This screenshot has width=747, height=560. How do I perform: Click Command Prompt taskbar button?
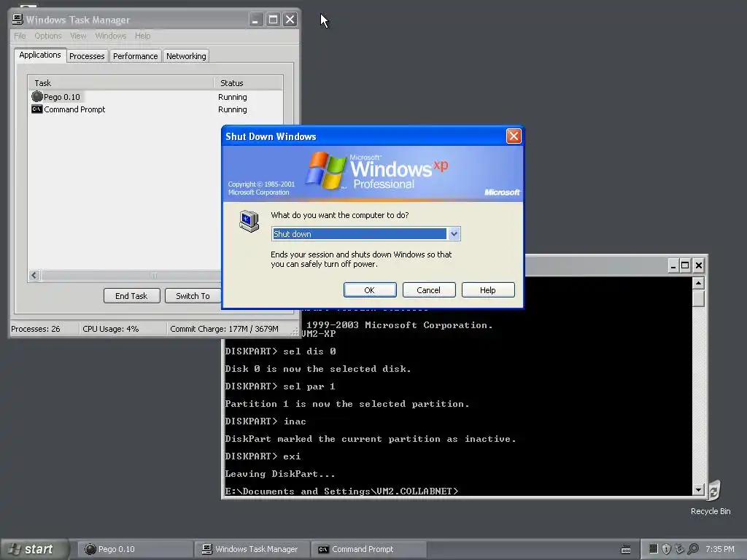click(x=369, y=549)
